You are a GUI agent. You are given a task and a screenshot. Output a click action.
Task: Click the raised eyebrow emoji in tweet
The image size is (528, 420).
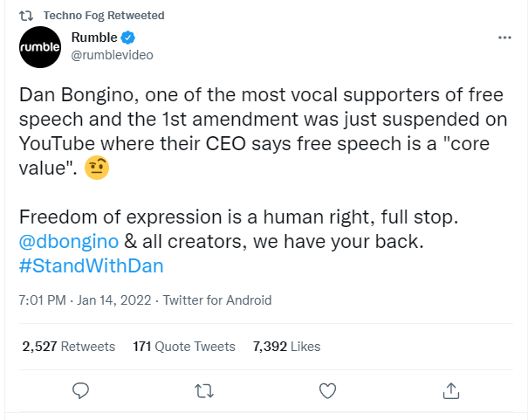(x=97, y=168)
